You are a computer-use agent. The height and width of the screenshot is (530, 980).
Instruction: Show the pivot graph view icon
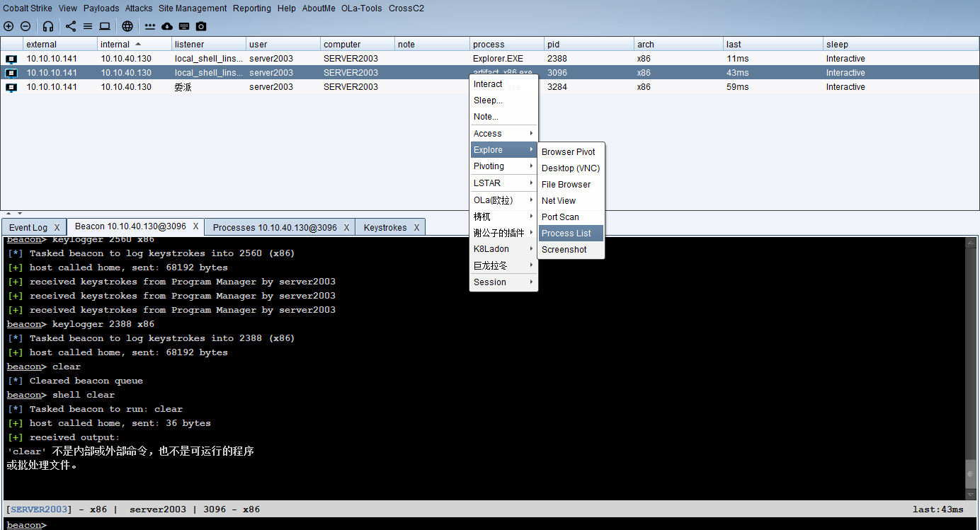click(71, 26)
